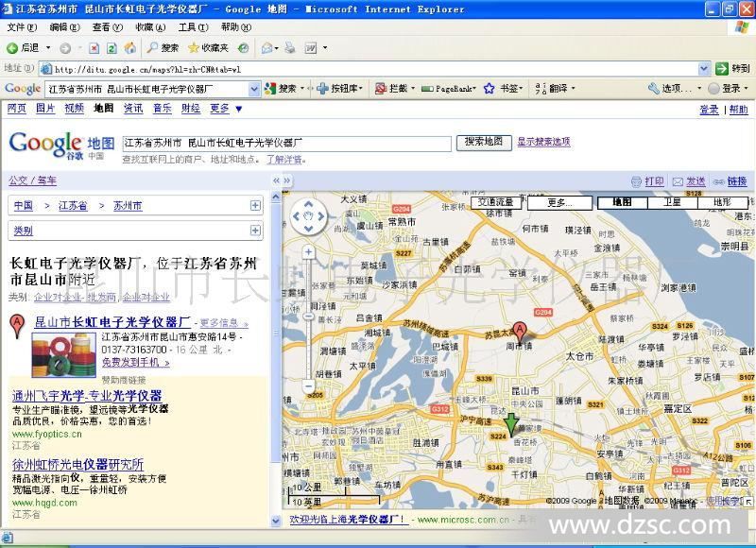Stop page loading with red X icon

pyautogui.click(x=94, y=48)
